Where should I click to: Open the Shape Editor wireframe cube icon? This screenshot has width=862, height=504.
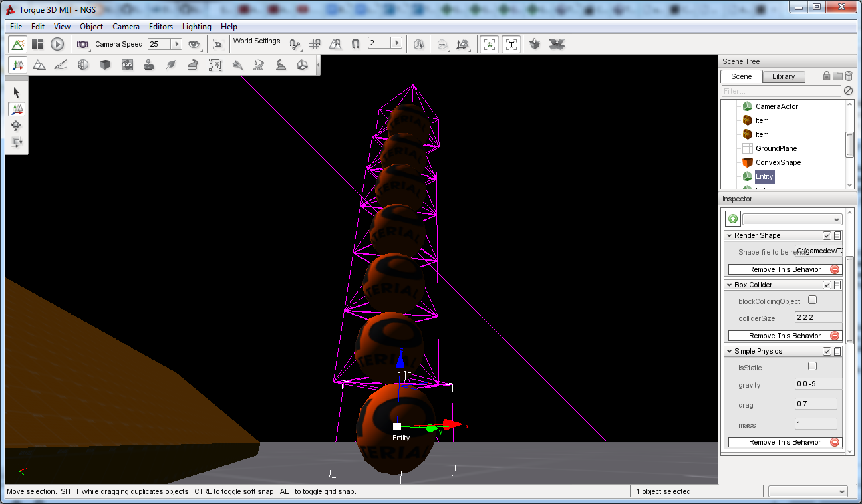click(x=303, y=64)
